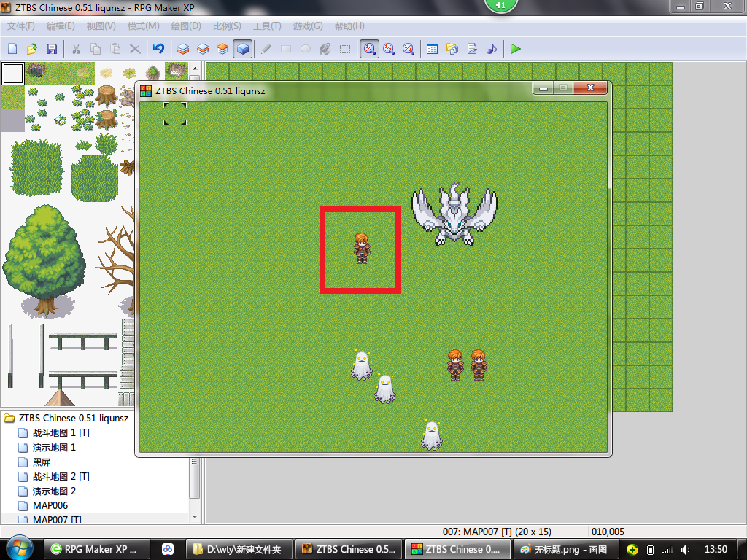Image resolution: width=747 pixels, height=560 pixels.
Task: Set map zoom scale to 1:2
Action: click(389, 49)
